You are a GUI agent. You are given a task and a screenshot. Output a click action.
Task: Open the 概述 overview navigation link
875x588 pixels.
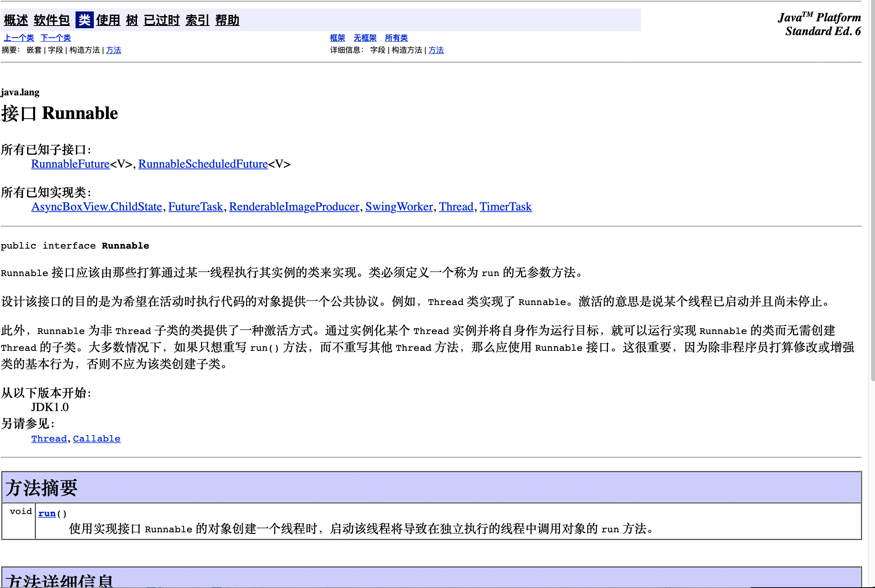[16, 20]
